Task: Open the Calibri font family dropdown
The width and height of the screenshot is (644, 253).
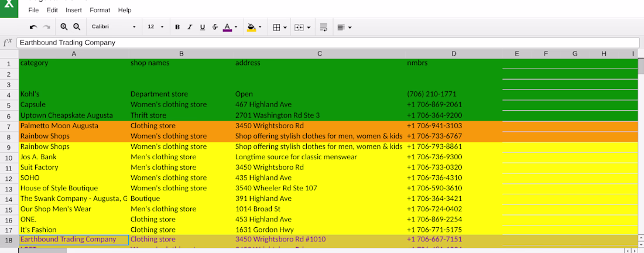Action: coord(114,27)
